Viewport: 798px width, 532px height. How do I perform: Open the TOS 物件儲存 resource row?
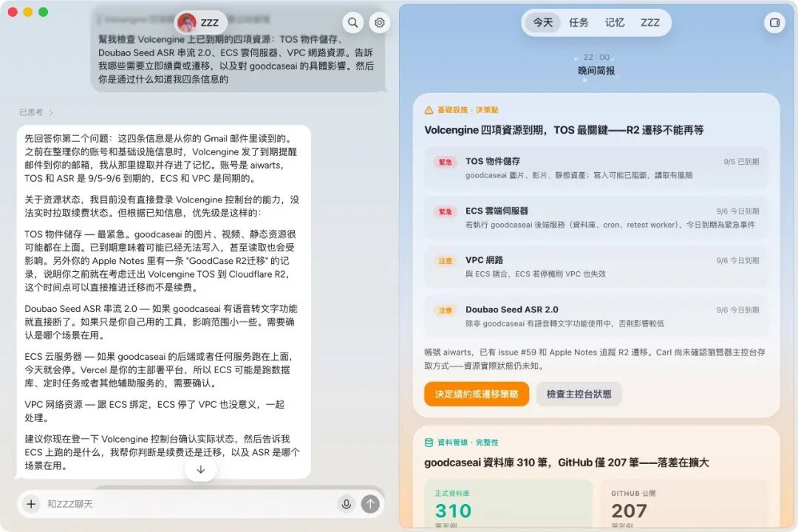click(x=596, y=168)
